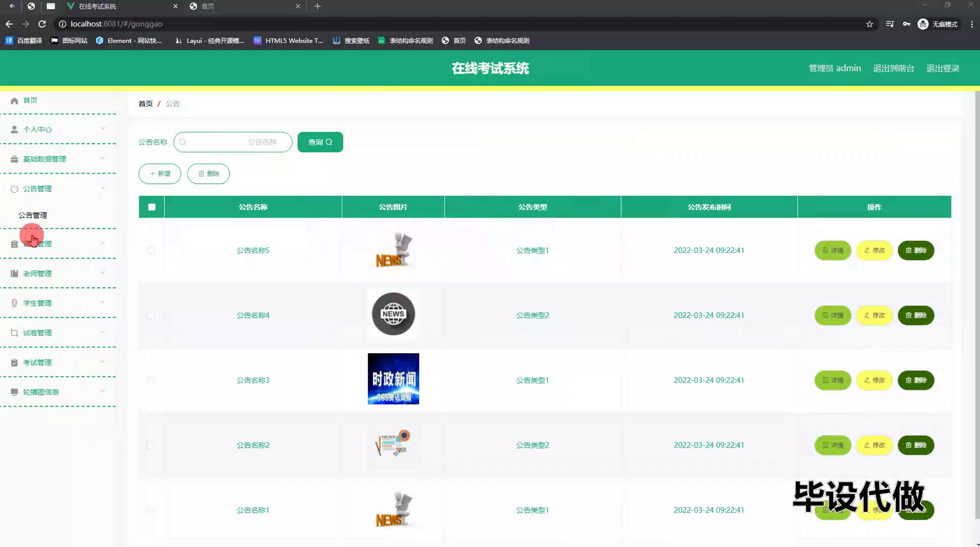Focus the 公告名称 search input field
Screen dimensions: 980x547
[x=233, y=142]
